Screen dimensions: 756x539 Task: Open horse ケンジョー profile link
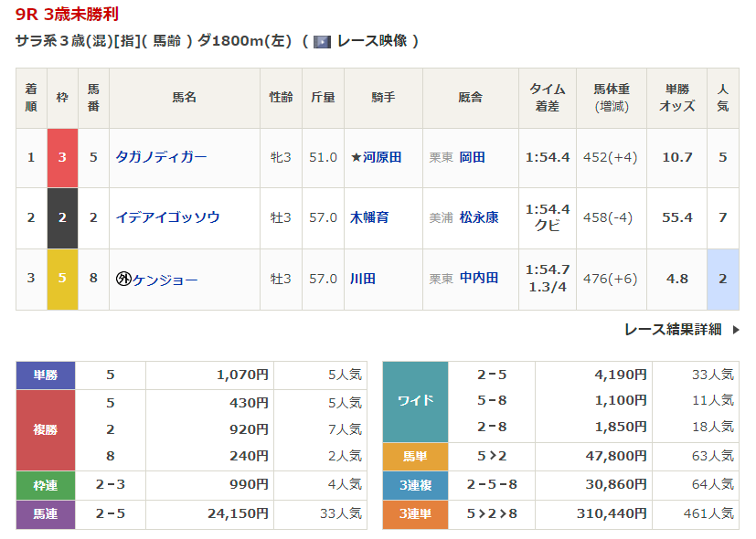coord(165,279)
